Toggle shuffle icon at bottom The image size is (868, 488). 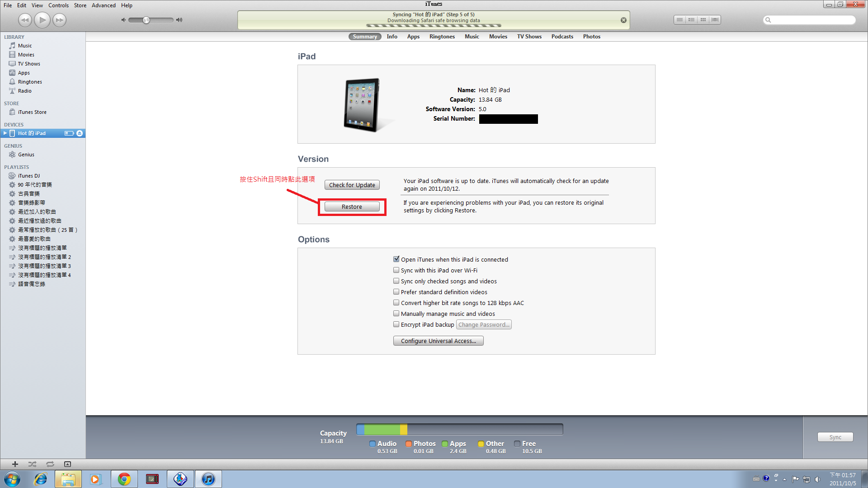click(x=32, y=464)
